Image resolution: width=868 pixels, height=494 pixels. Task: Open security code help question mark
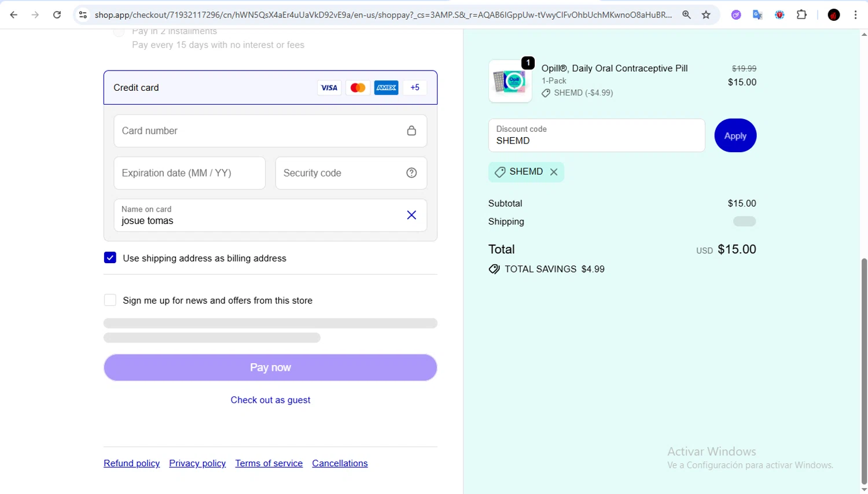pyautogui.click(x=411, y=173)
